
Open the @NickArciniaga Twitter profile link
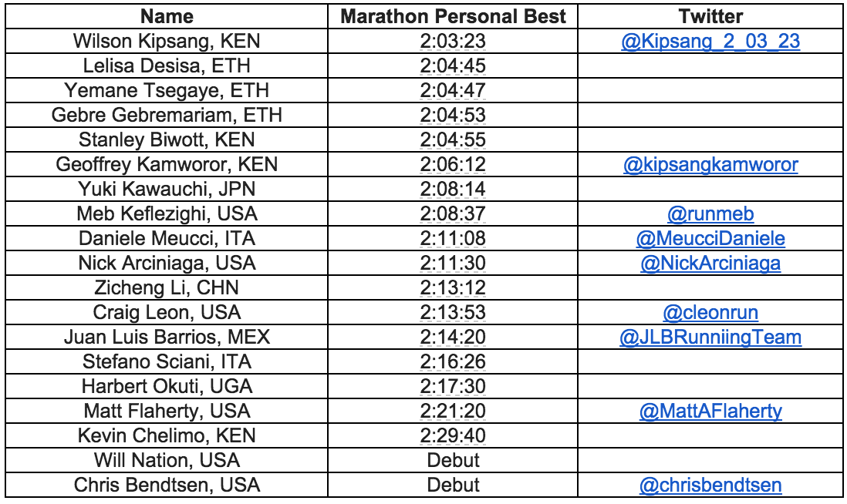(710, 264)
